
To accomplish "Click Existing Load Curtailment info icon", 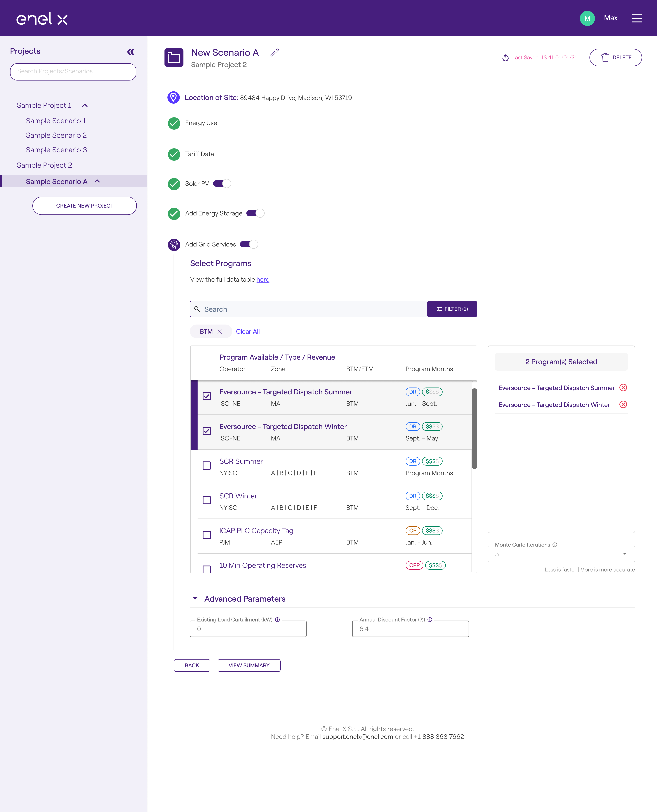I will (x=277, y=620).
